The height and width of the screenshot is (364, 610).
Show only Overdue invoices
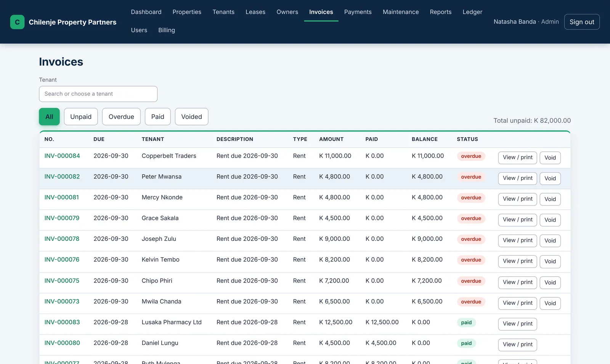coord(121,117)
